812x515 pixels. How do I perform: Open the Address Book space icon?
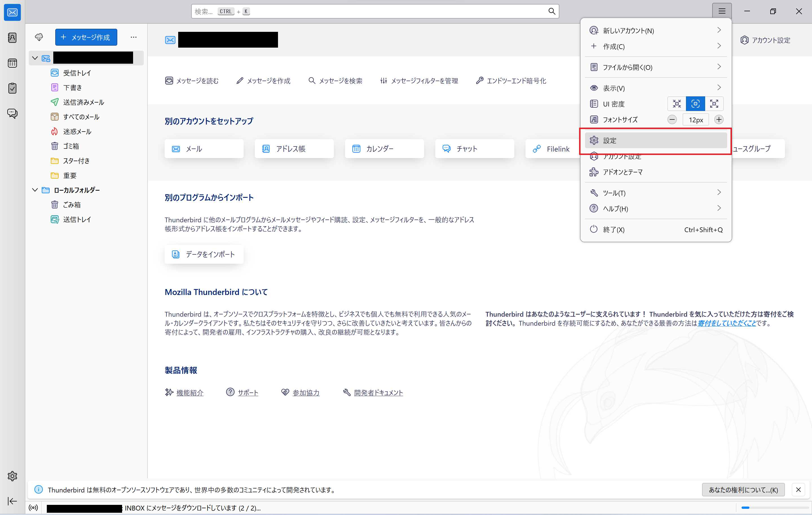(x=12, y=37)
